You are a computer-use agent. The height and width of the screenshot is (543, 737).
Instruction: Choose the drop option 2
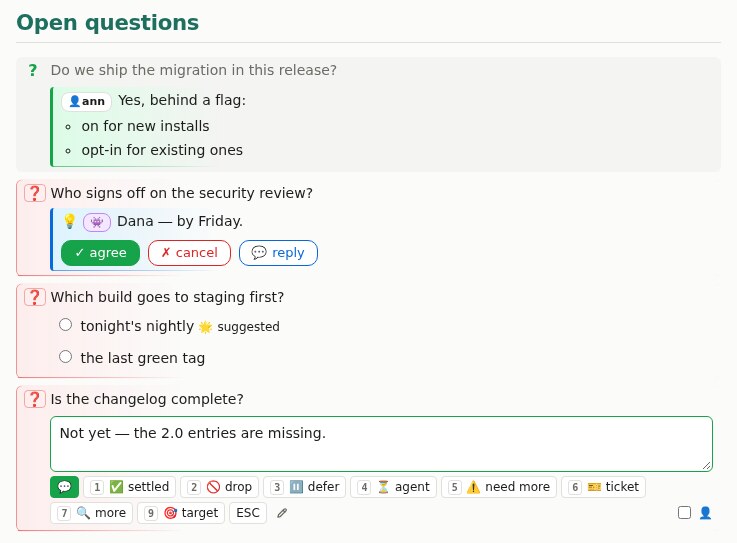tap(220, 487)
